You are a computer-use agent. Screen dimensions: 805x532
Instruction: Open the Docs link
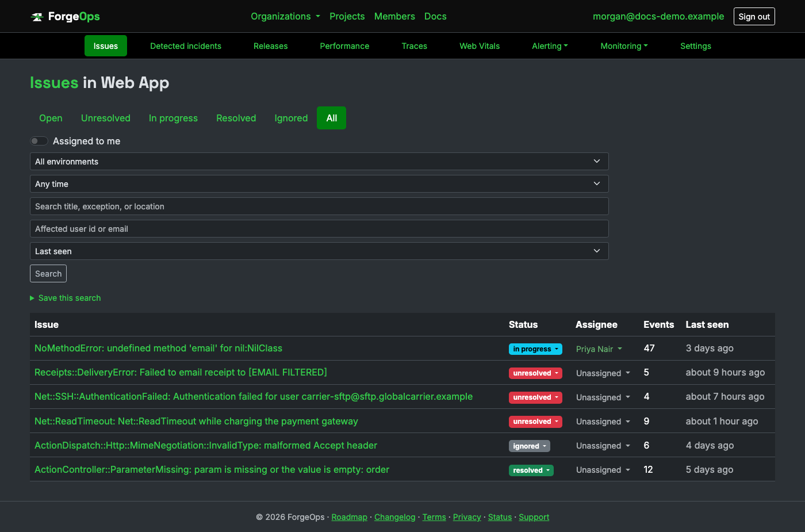tap(435, 16)
